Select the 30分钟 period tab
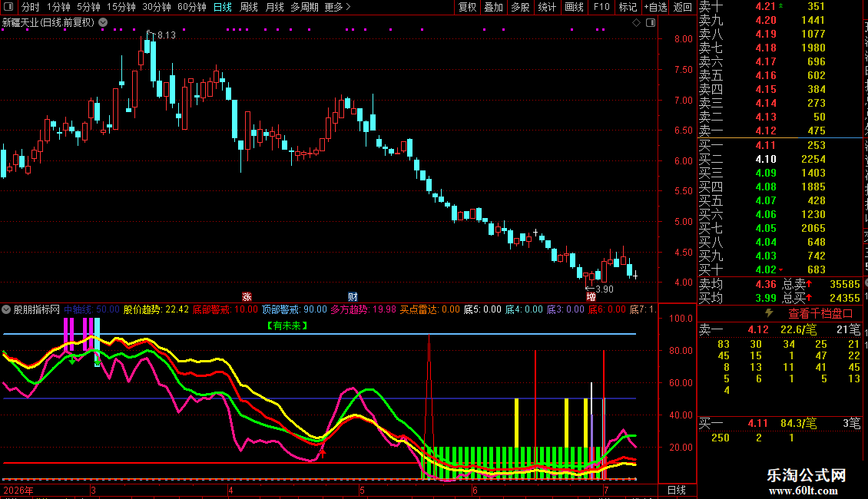This screenshot has height=499, width=868. 157,7
